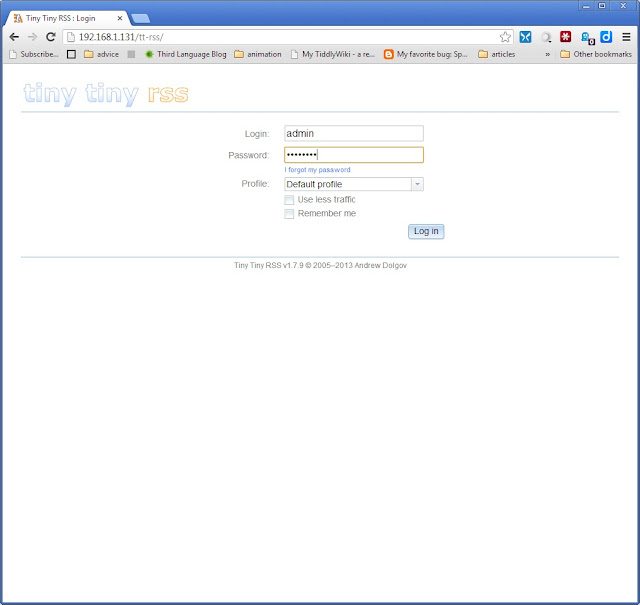Screen dimensions: 640x605
Task: Open the Other bookmarks folder
Action: [x=596, y=54]
